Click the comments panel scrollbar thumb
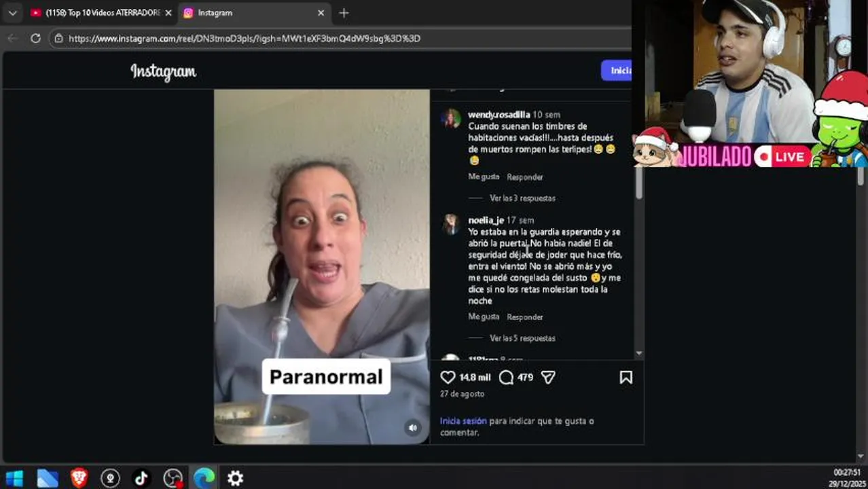 click(x=638, y=183)
